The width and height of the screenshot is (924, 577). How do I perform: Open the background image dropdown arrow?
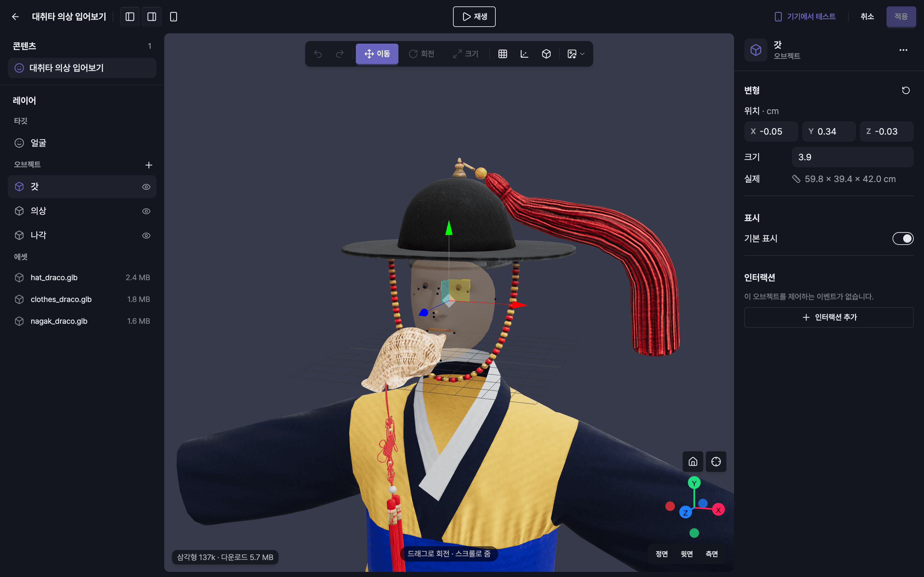[x=582, y=54]
